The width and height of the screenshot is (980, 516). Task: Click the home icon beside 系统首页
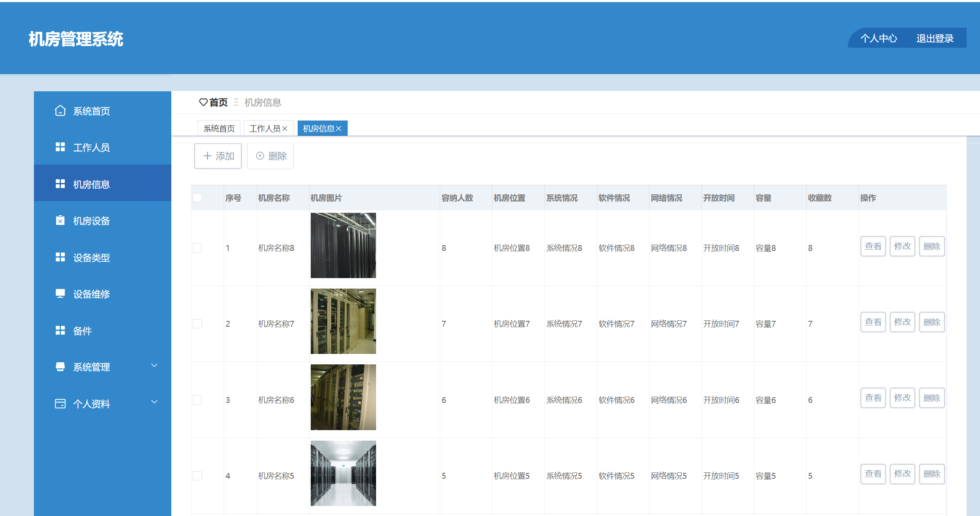click(x=60, y=111)
